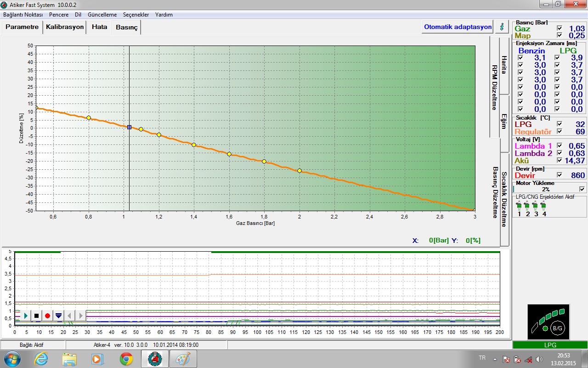The image size is (588, 368).
Task: Open the Dil menu
Action: pos(78,15)
